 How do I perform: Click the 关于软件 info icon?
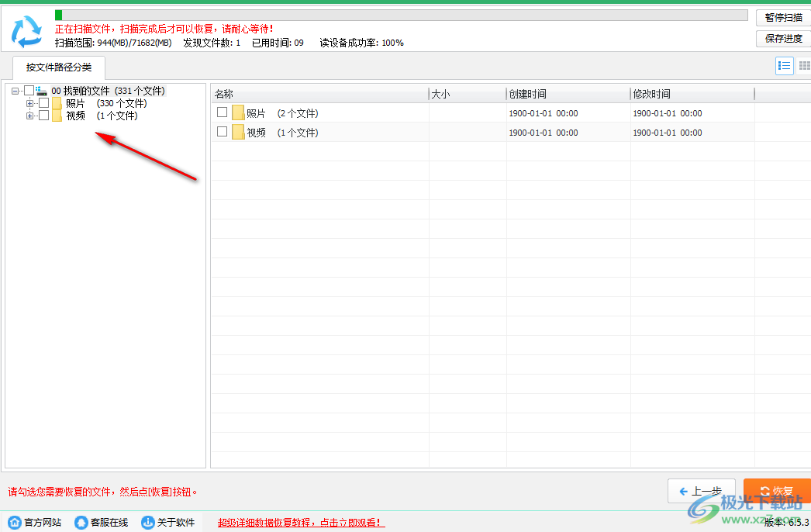[148, 522]
